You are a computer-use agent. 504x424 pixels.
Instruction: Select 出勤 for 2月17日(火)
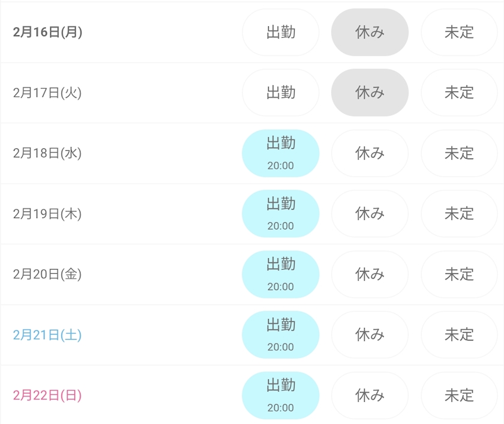click(281, 92)
